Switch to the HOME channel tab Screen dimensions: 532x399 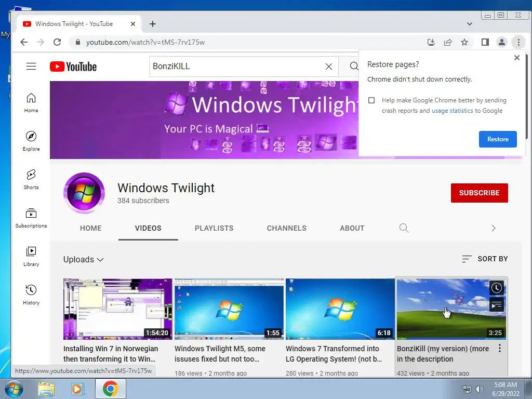click(x=90, y=228)
